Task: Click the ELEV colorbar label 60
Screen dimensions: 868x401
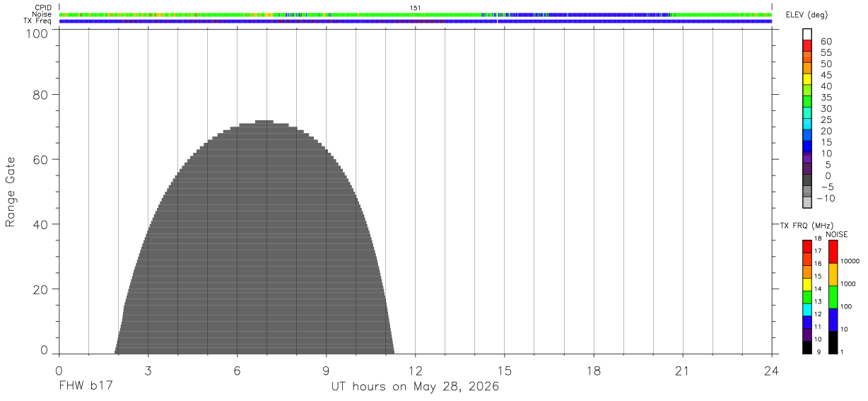Action: tap(826, 41)
